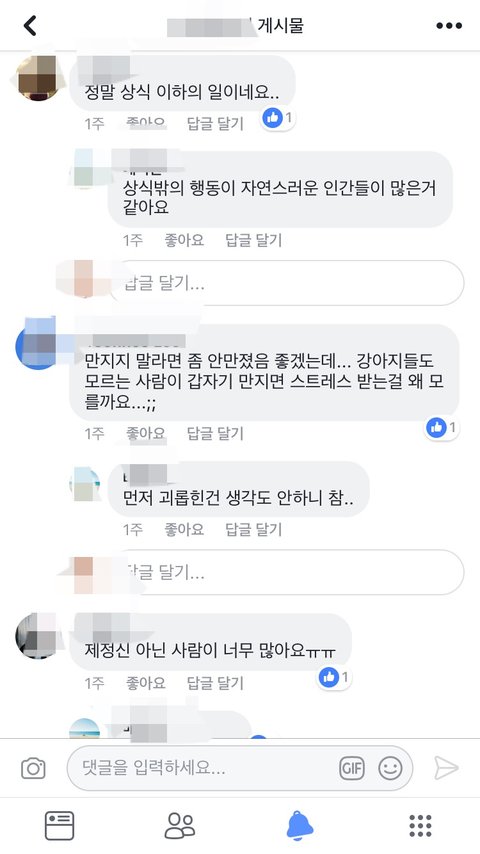Open the notifications bell tab
Viewport: 480px width, 854px height.
(x=300, y=825)
